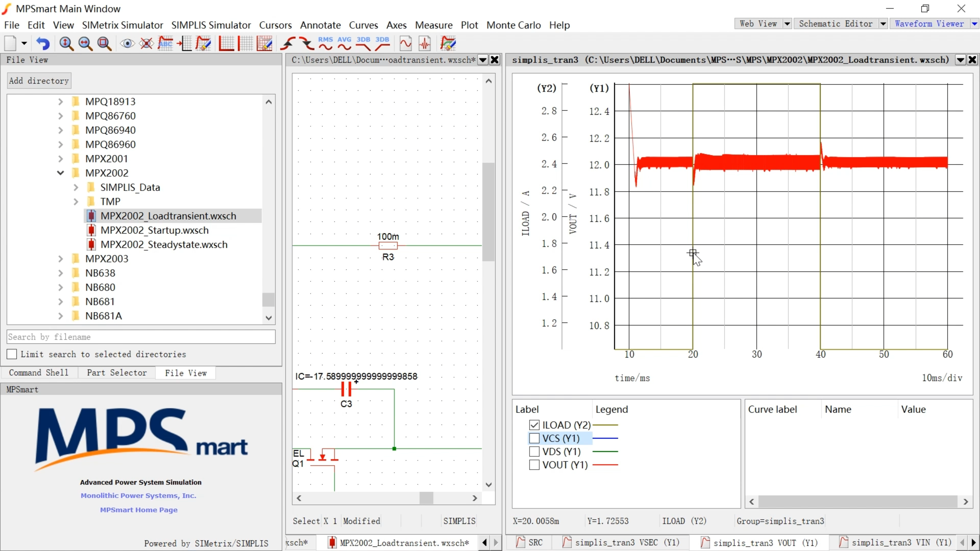Click the show curves eye icon
Image resolution: width=980 pixels, height=551 pixels.
pyautogui.click(x=127, y=43)
